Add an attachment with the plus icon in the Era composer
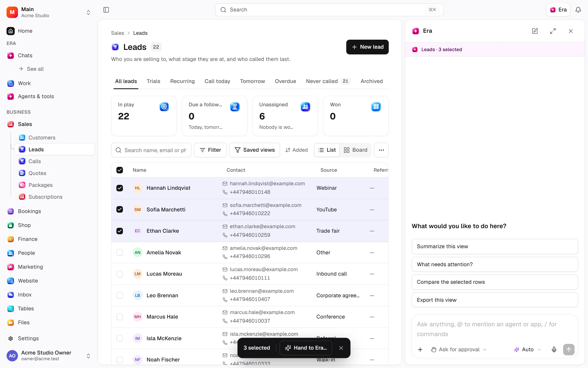This screenshot has height=368, width=588. tap(420, 350)
